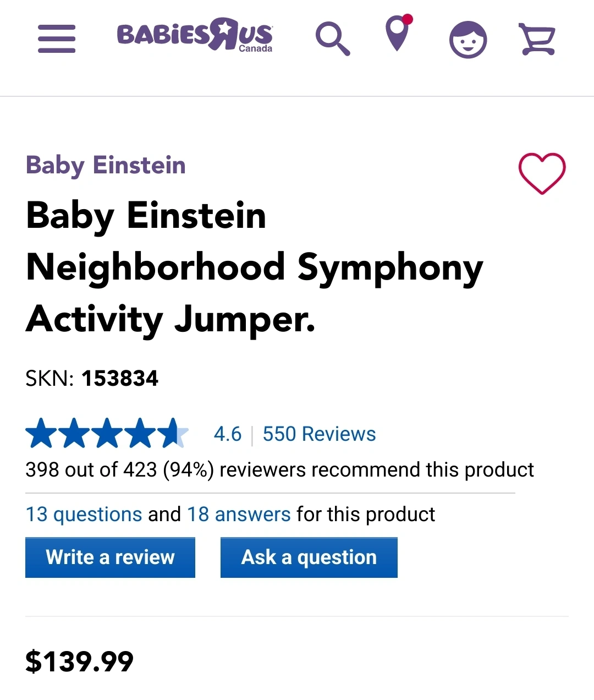Tap the $139.99 price
Screen dimensions: 594x700
click(80, 661)
